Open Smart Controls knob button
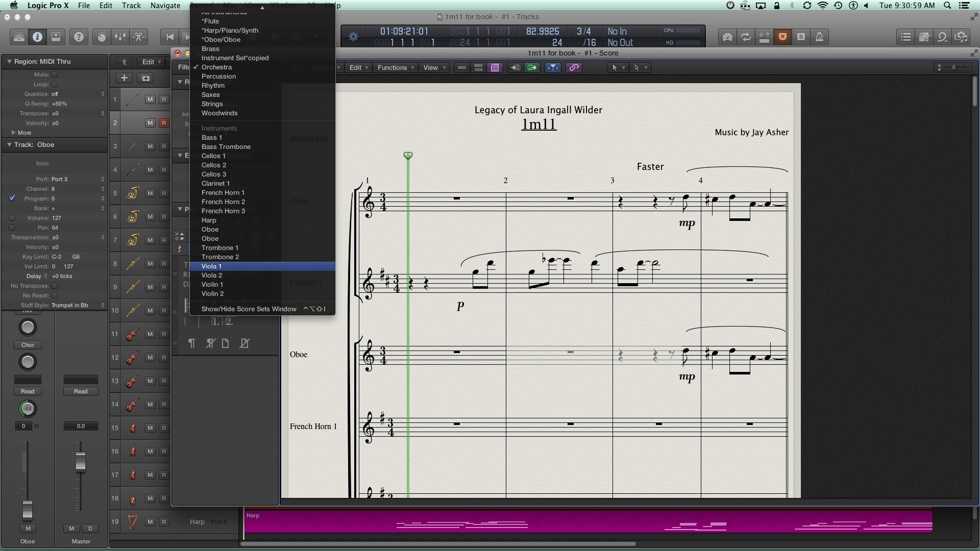This screenshot has width=980, height=551. click(x=102, y=37)
